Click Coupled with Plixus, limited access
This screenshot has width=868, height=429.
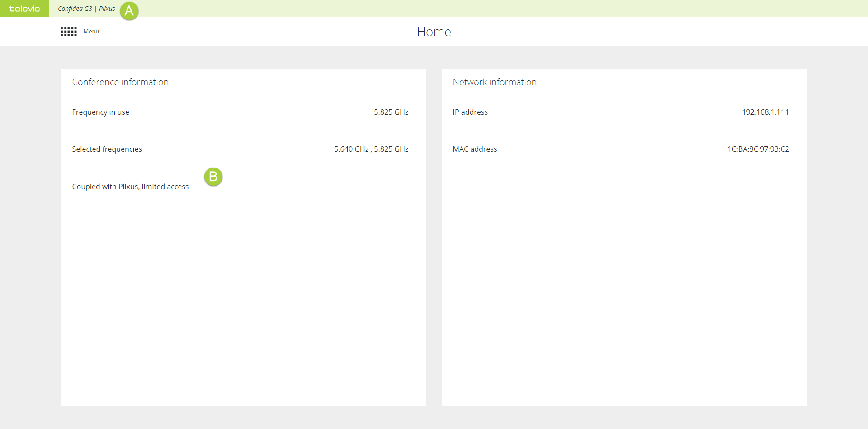pos(130,187)
